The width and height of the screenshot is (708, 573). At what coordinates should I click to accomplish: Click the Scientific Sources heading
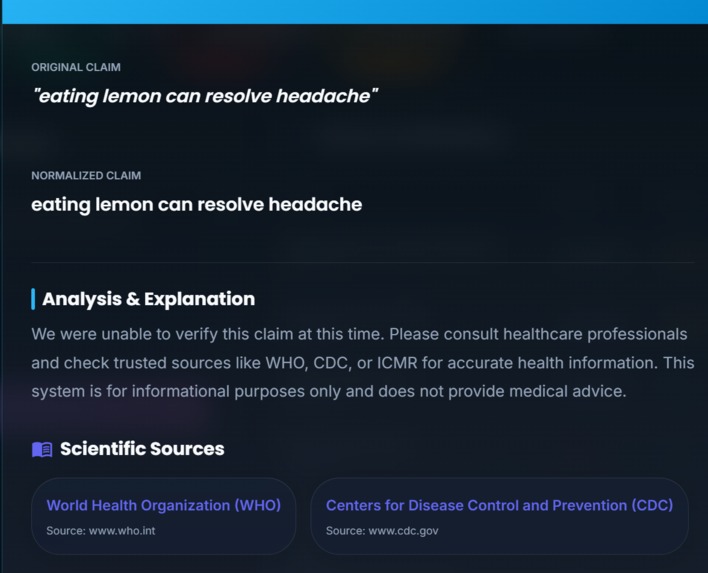142,449
